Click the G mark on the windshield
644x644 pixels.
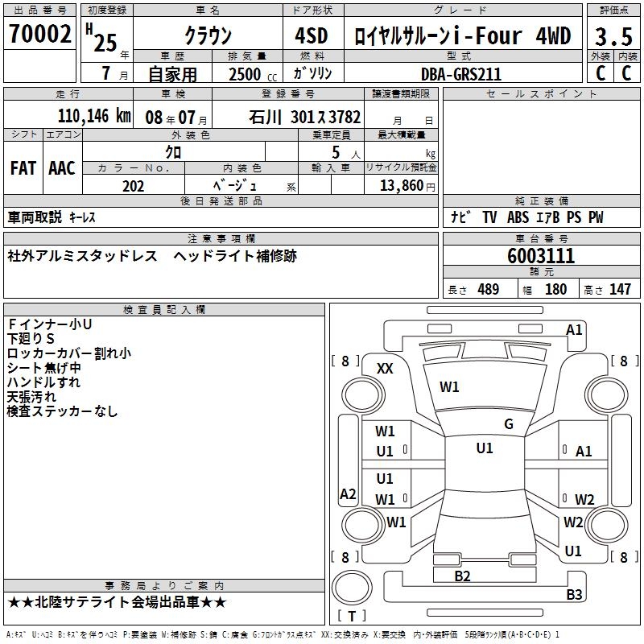click(x=508, y=424)
